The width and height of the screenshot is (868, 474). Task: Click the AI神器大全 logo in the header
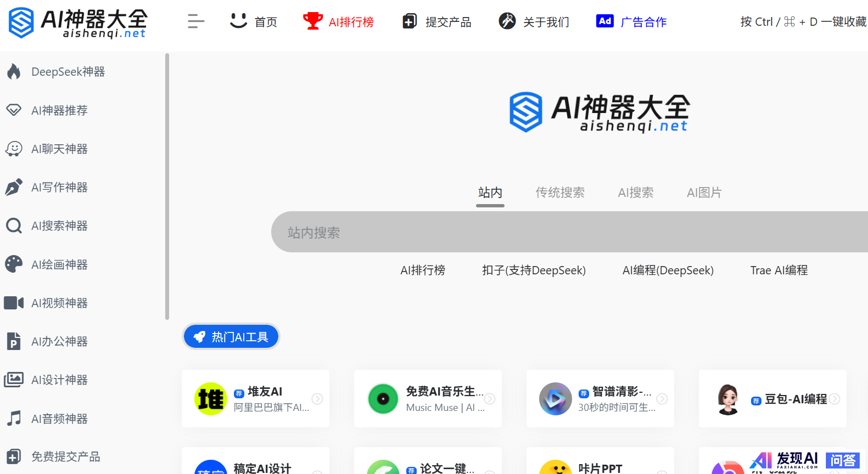[x=78, y=22]
